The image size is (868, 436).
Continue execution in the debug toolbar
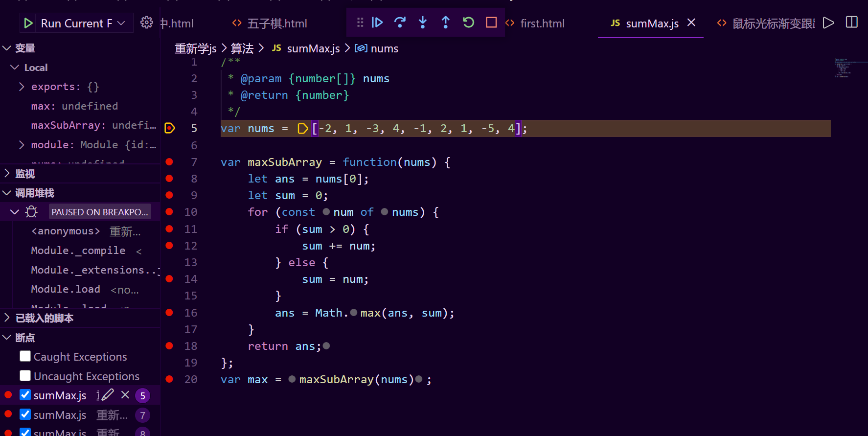pyautogui.click(x=377, y=23)
